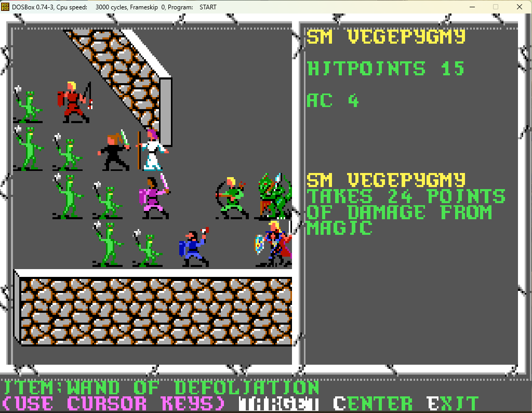
Task: Click the vegepygmy left of the pink fighter
Action: click(107, 200)
